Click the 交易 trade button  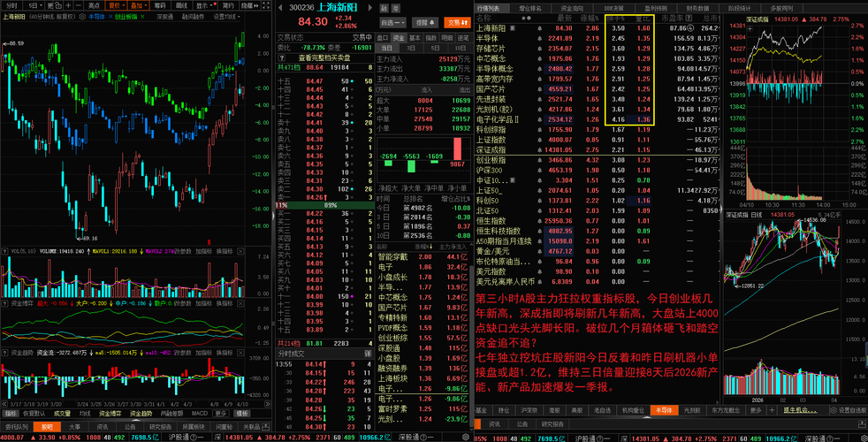coord(457,23)
